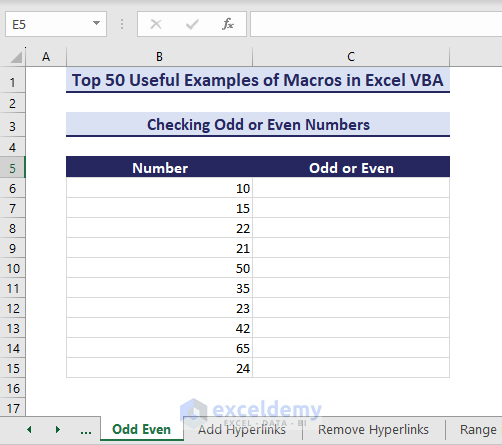Select row 6 header
Image resolution: width=502 pixels, height=445 pixels.
tap(12, 189)
